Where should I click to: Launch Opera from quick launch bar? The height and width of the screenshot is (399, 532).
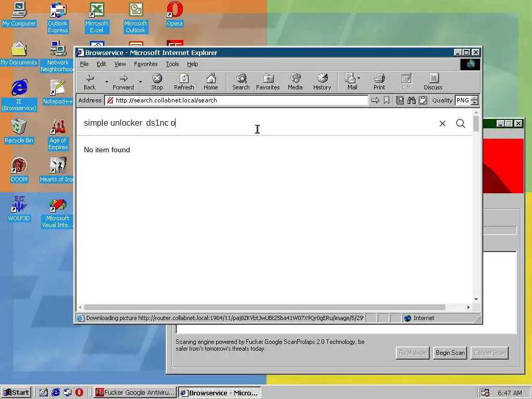coord(79,393)
